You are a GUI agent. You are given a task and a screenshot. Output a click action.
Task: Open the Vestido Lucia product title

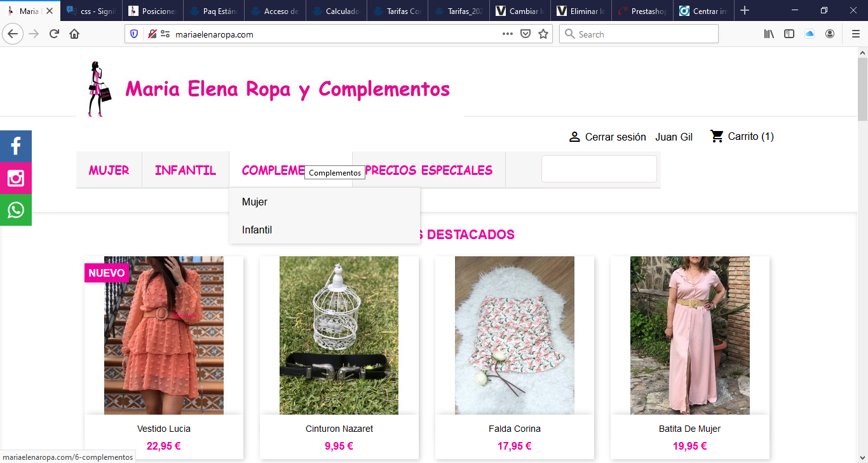[164, 429]
